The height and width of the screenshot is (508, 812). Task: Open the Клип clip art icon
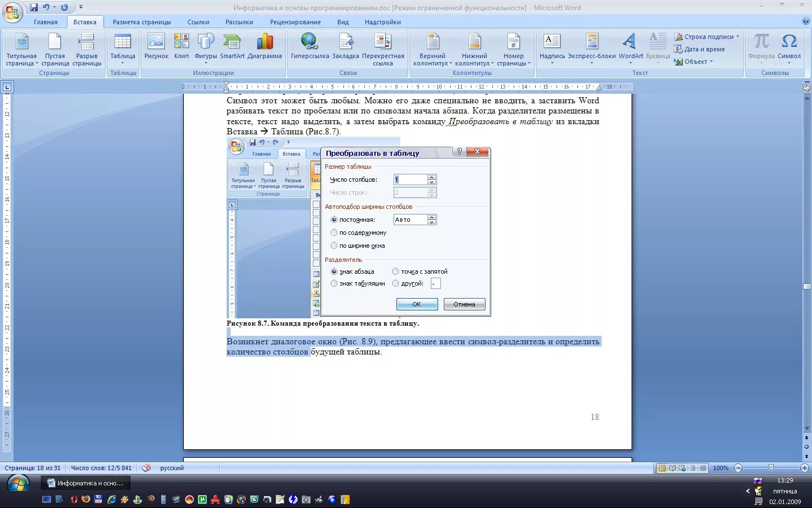tap(182, 46)
